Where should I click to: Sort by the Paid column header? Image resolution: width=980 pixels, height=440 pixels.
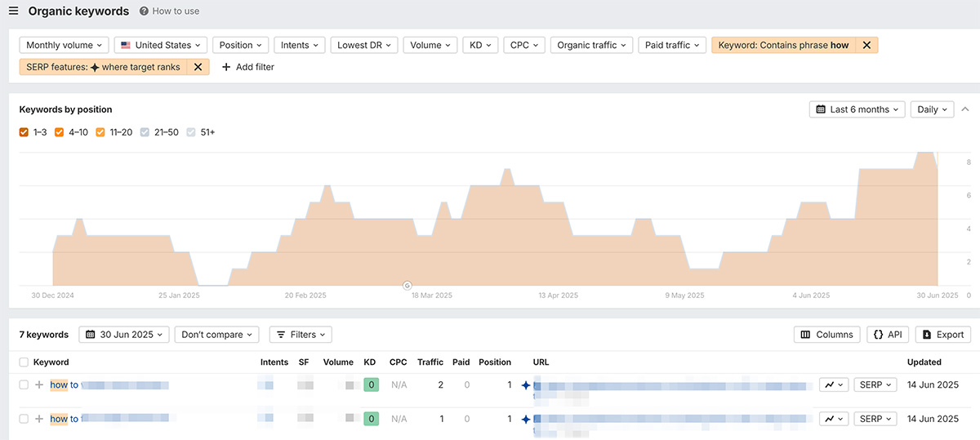tap(461, 362)
